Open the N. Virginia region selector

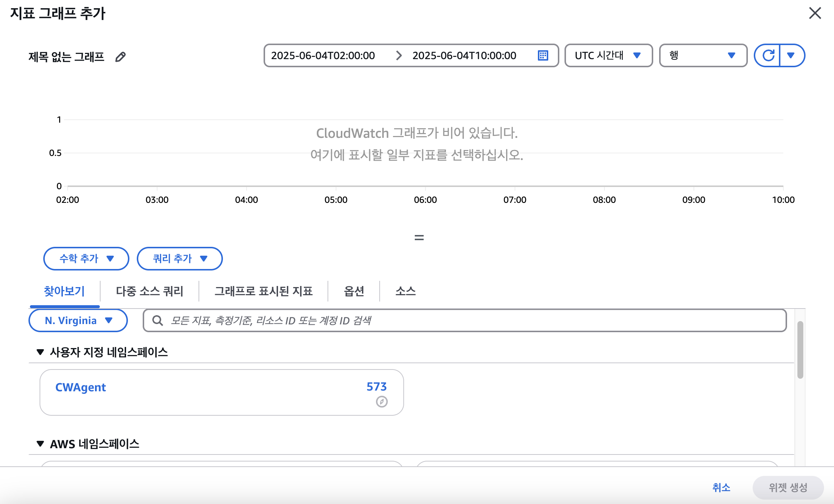point(78,320)
